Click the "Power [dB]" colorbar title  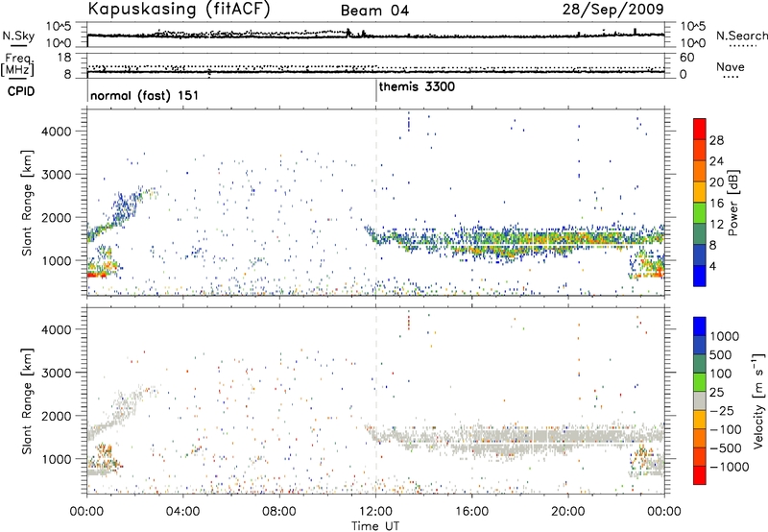tap(732, 203)
